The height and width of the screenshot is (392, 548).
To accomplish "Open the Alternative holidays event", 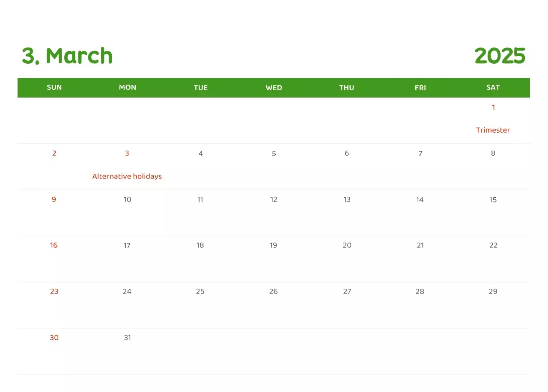I will click(127, 176).
